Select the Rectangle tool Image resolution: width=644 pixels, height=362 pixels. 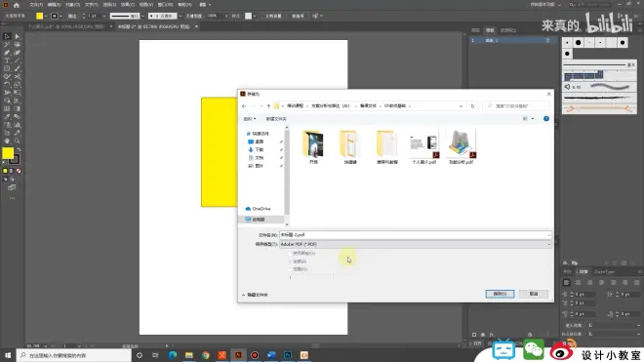(7, 68)
